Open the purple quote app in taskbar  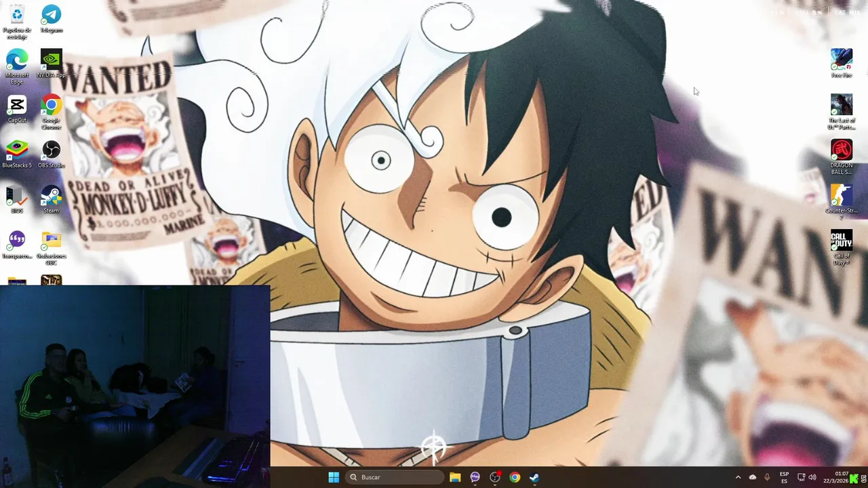click(x=475, y=477)
